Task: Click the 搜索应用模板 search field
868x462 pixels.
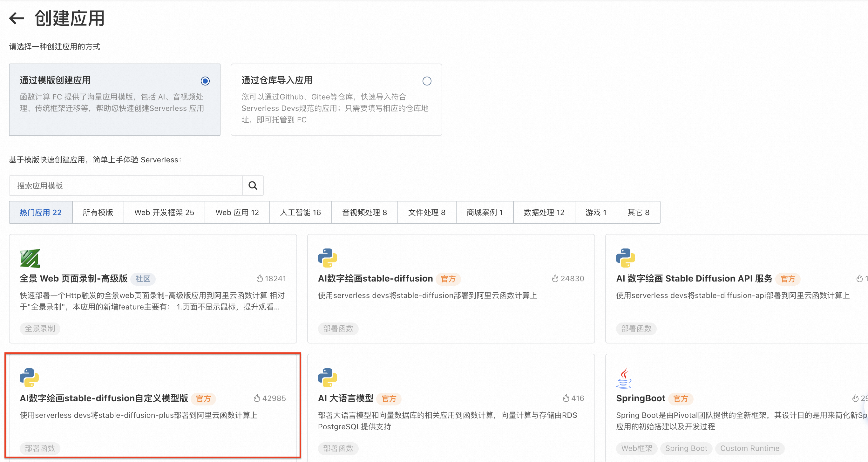Action: [x=126, y=185]
